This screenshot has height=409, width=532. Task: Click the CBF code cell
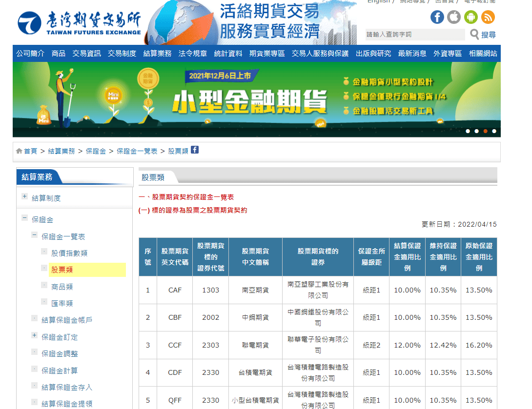pyautogui.click(x=175, y=317)
